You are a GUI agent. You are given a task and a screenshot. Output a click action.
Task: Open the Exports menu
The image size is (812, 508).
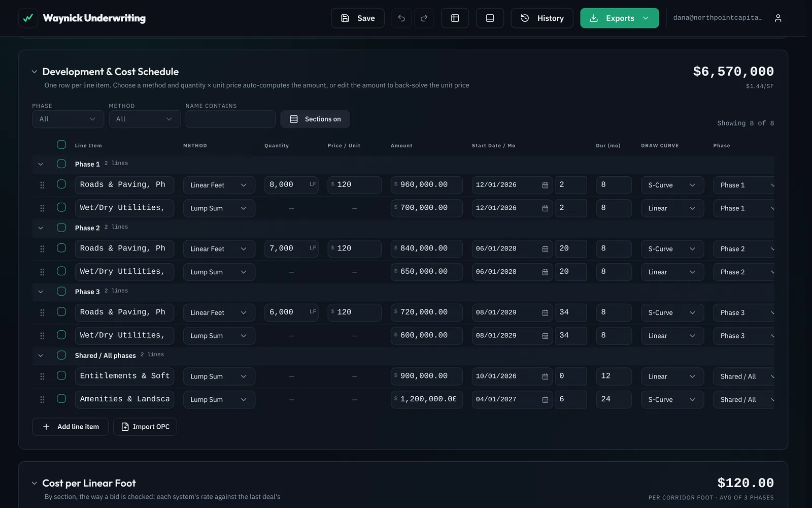[620, 18]
